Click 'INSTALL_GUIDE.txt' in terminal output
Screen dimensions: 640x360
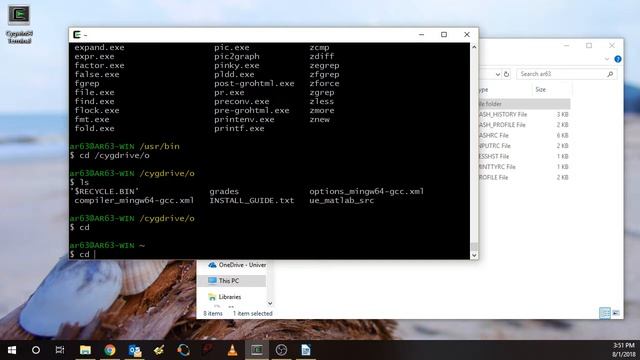252,200
